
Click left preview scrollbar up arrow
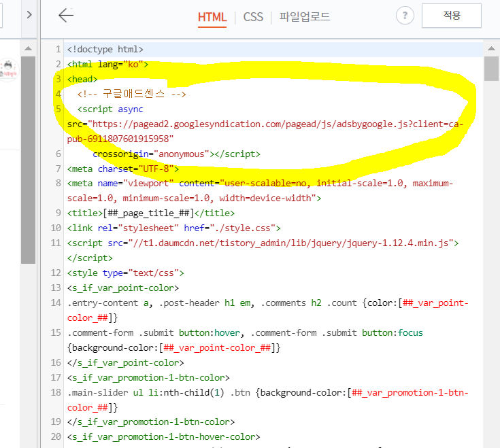click(29, 49)
